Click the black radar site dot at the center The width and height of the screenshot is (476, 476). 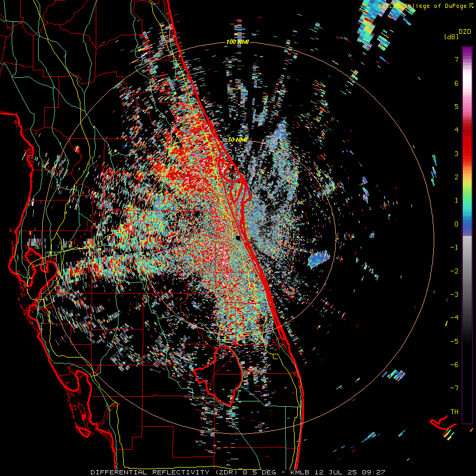pos(239,237)
